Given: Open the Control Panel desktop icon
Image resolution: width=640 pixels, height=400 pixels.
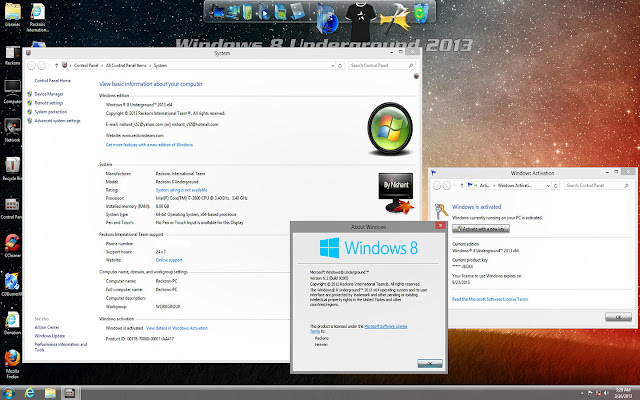Looking at the screenshot, I should point(12,208).
